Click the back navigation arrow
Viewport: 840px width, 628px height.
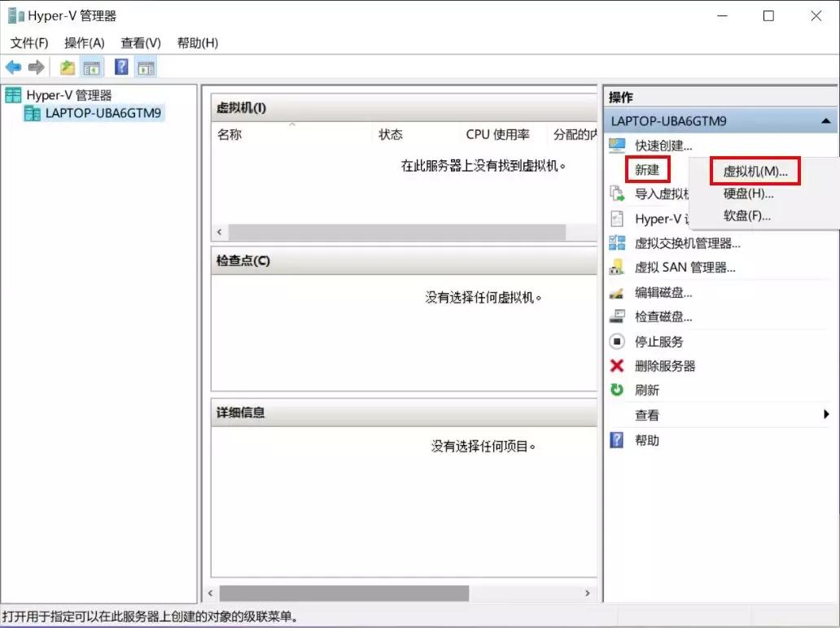pos(13,67)
